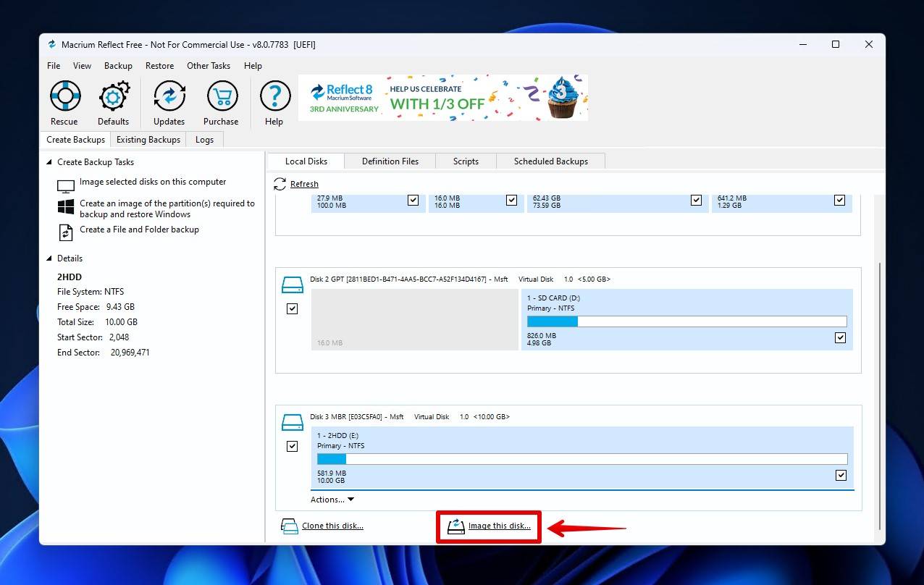This screenshot has height=585, width=924.
Task: Expand the Actions dropdown menu
Action: [x=332, y=500]
